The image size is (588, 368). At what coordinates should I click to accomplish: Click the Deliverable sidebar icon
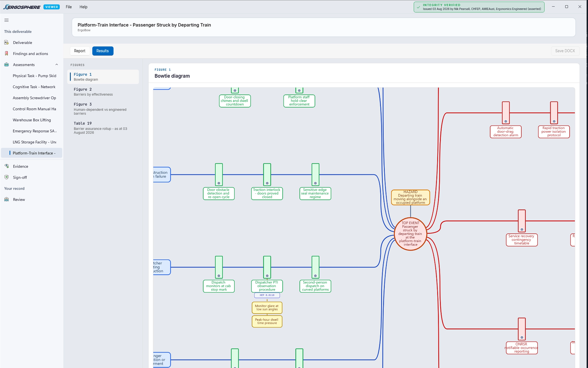click(7, 42)
